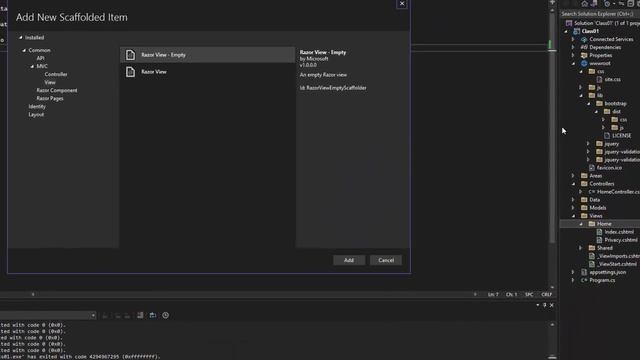Image resolution: width=640 pixels, height=360 pixels.
Task: Choose View under MVC
Action: [x=50, y=82]
